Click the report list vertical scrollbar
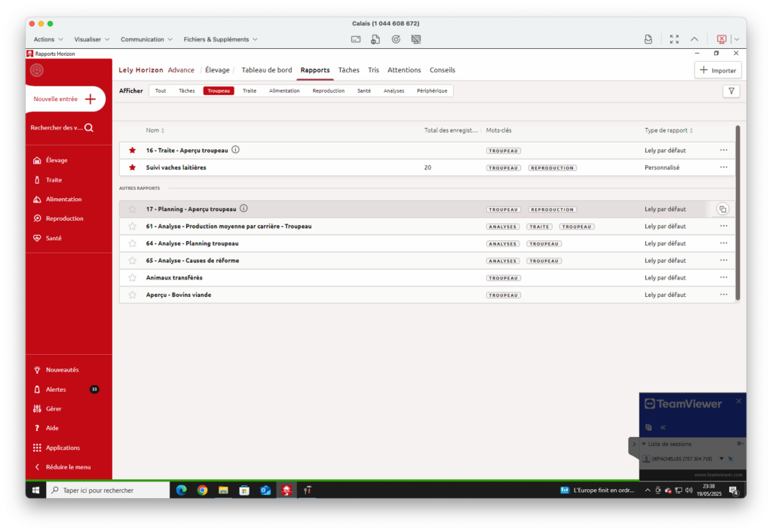Image resolution: width=772 pixels, height=532 pixels. (x=737, y=213)
